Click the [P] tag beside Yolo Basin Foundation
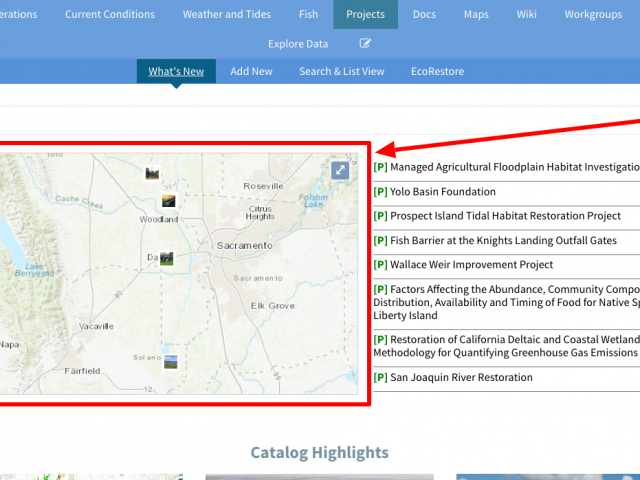Image resolution: width=640 pixels, height=480 pixels. click(x=380, y=192)
